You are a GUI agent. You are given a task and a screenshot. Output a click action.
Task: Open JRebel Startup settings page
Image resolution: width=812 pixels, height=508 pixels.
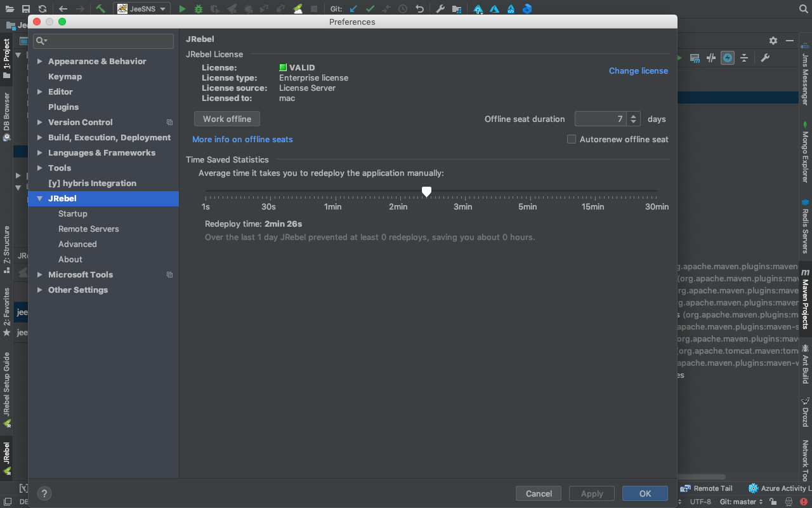click(73, 213)
